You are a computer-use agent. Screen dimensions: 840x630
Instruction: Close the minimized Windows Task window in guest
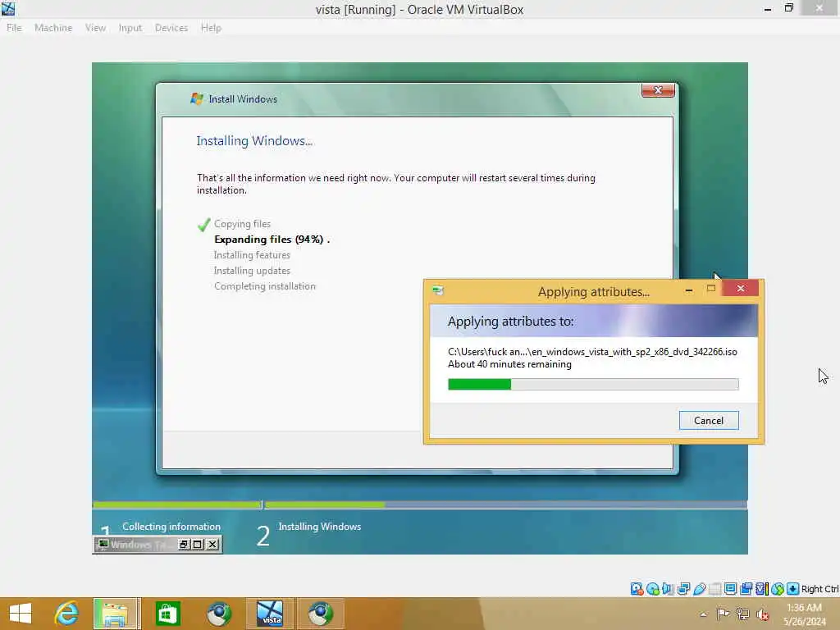click(212, 545)
